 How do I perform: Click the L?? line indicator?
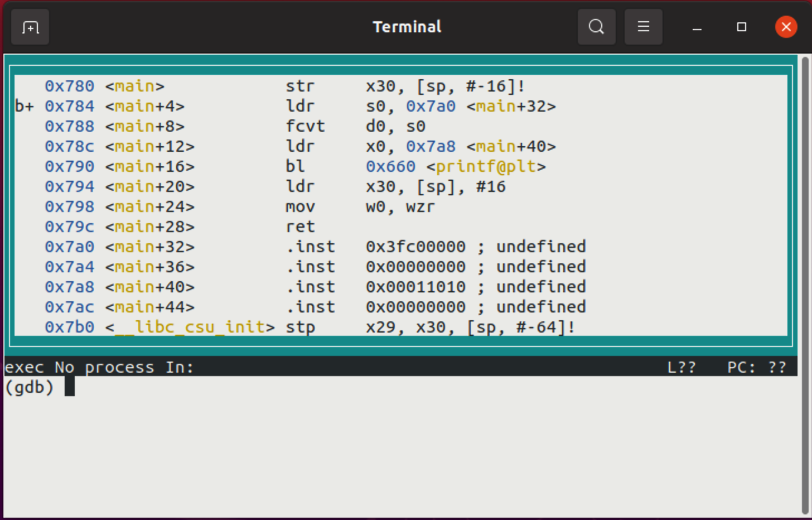click(681, 367)
